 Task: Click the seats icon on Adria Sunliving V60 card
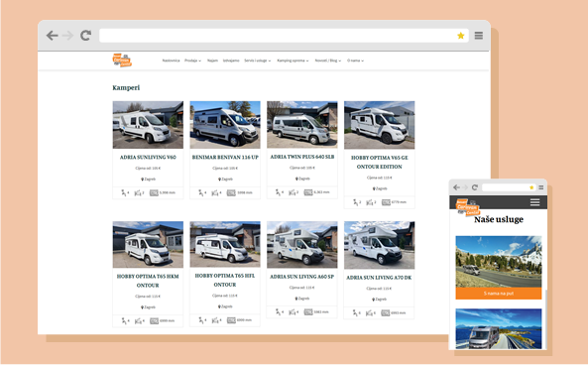click(124, 192)
